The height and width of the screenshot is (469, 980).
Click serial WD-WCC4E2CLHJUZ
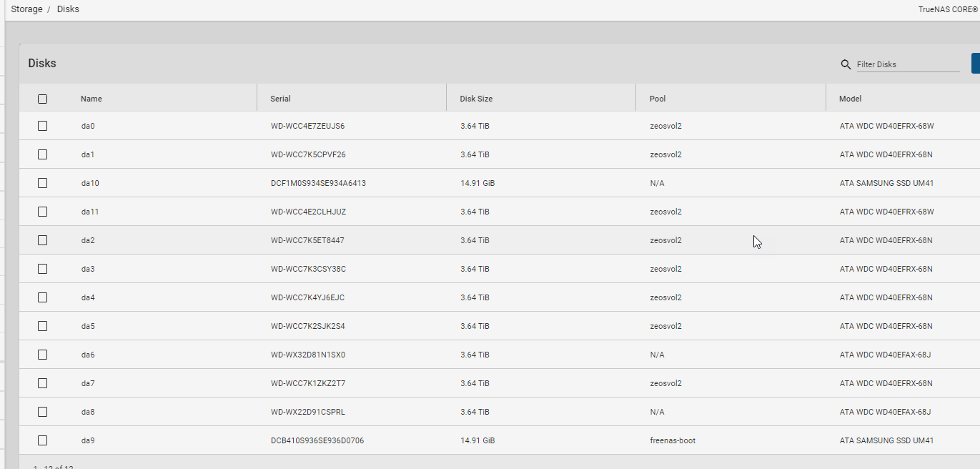coord(308,212)
